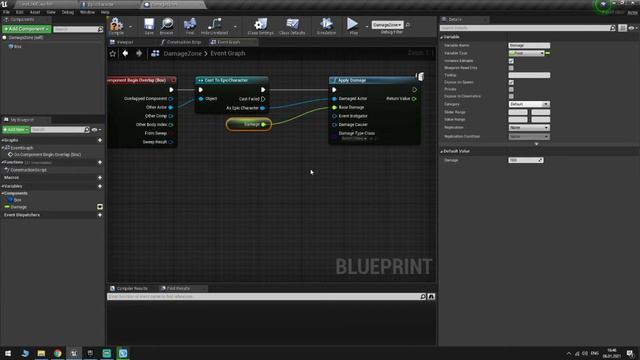Expand advanced variable options arrow

(x=536, y=144)
